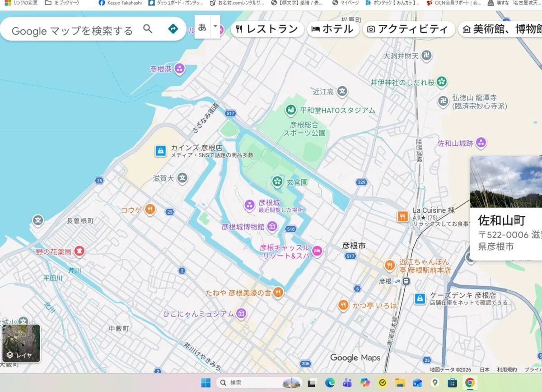Open the レイヤ layers satellite thumbnail
542x392 pixels.
[21, 343]
